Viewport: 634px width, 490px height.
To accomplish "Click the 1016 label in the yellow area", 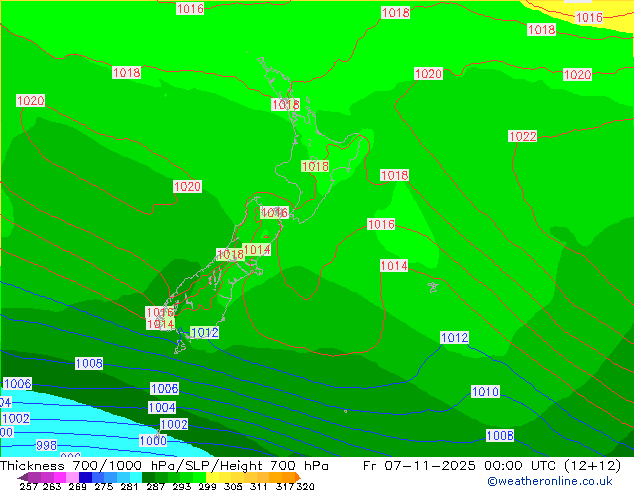I will click(x=589, y=17).
